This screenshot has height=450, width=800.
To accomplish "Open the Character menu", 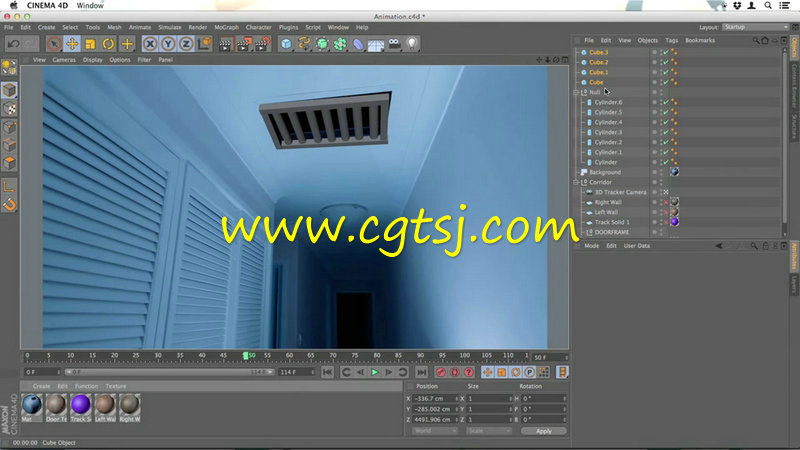I will 259,28.
